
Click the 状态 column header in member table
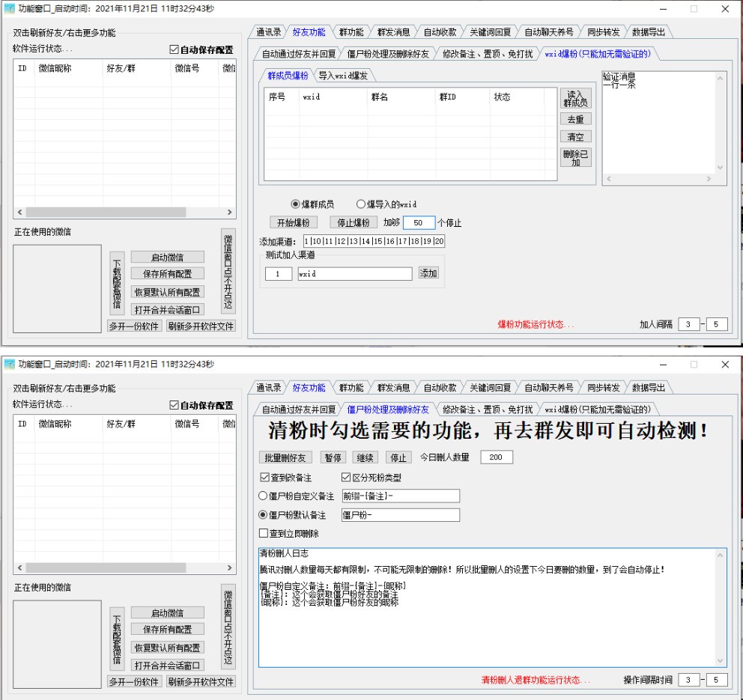pos(517,97)
